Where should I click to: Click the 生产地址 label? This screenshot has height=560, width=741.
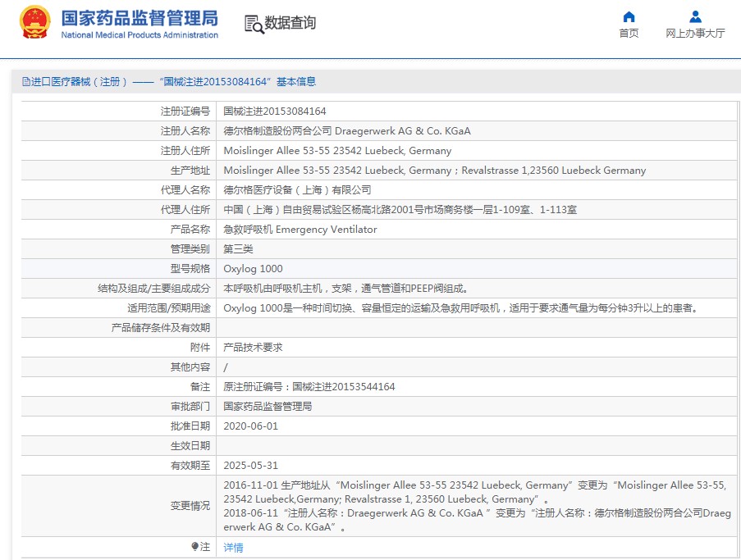190,171
